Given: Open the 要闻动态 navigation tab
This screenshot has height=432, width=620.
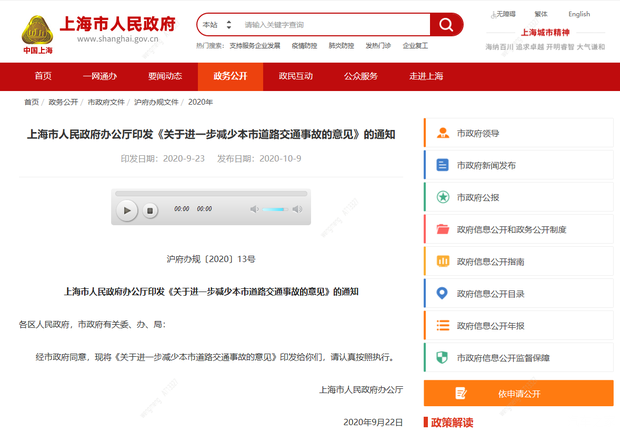Looking at the screenshot, I should pyautogui.click(x=165, y=76).
